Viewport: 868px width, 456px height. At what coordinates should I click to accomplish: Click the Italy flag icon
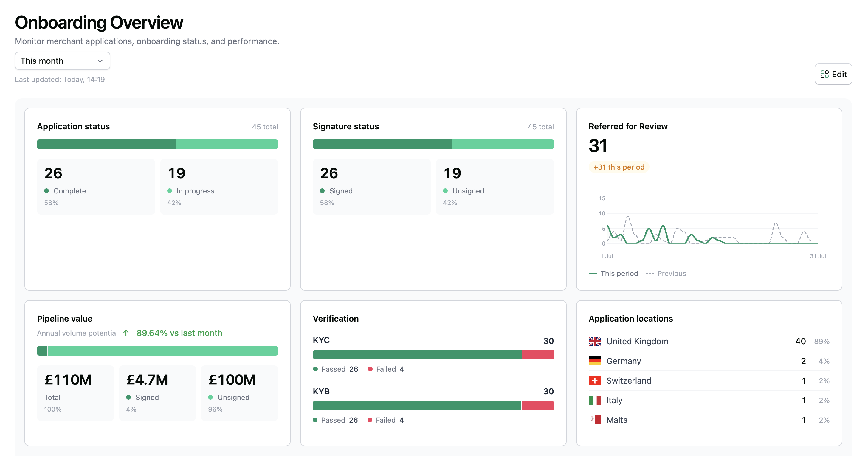click(x=594, y=400)
